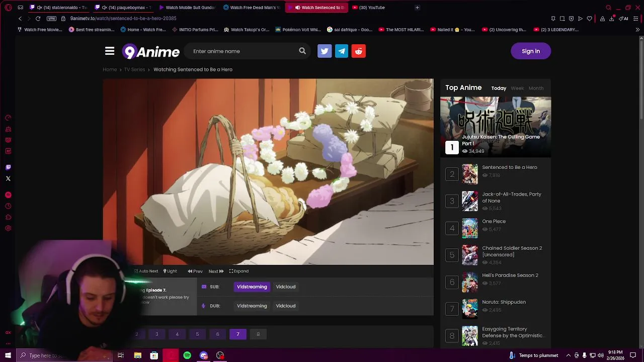The width and height of the screenshot is (644, 362).
Task: Click the search magnifier icon
Action: pyautogui.click(x=302, y=51)
